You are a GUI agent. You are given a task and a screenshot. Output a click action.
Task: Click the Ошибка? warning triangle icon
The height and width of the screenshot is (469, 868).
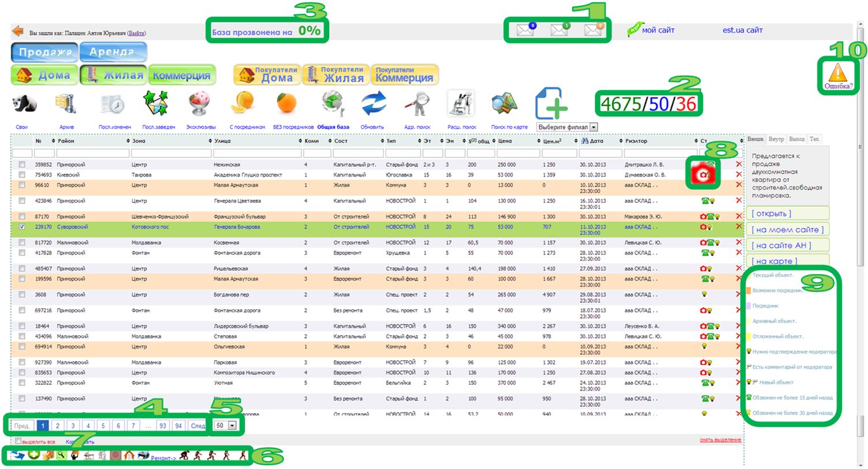pyautogui.click(x=837, y=73)
